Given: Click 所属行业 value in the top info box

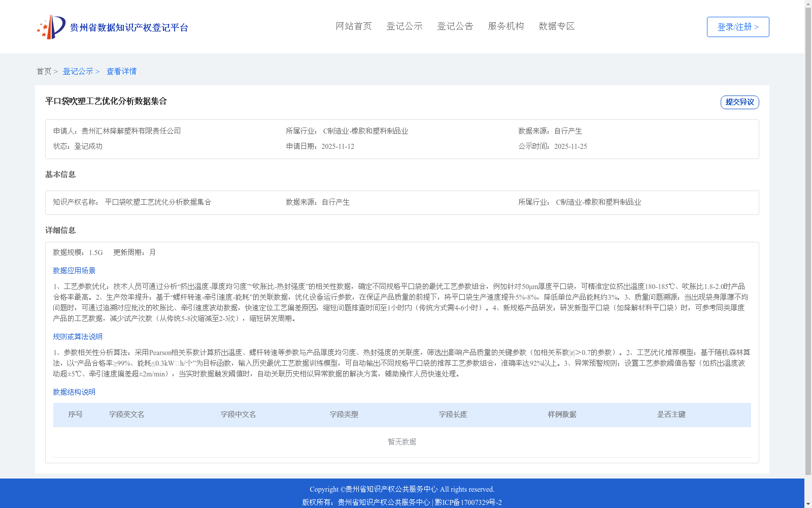Looking at the screenshot, I should (365, 131).
